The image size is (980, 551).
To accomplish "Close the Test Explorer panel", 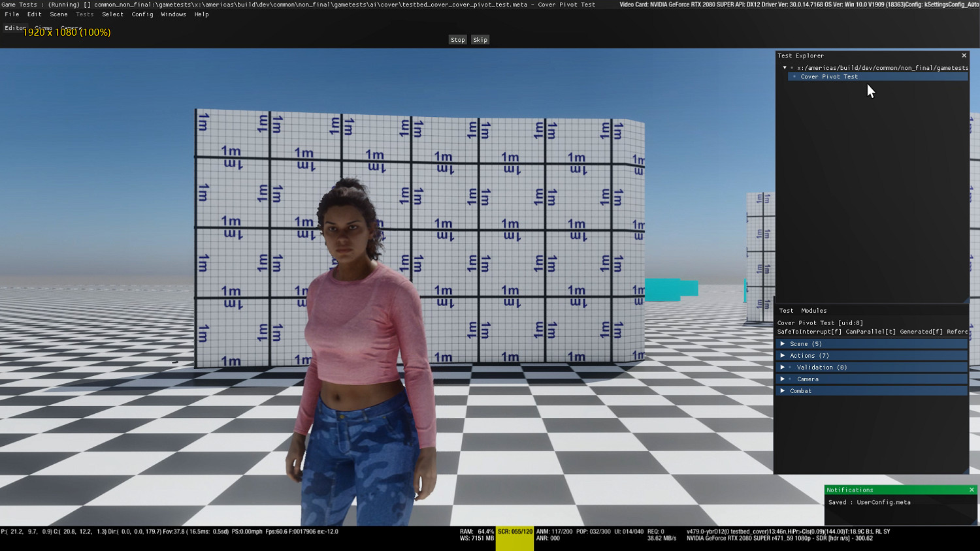I will (964, 55).
